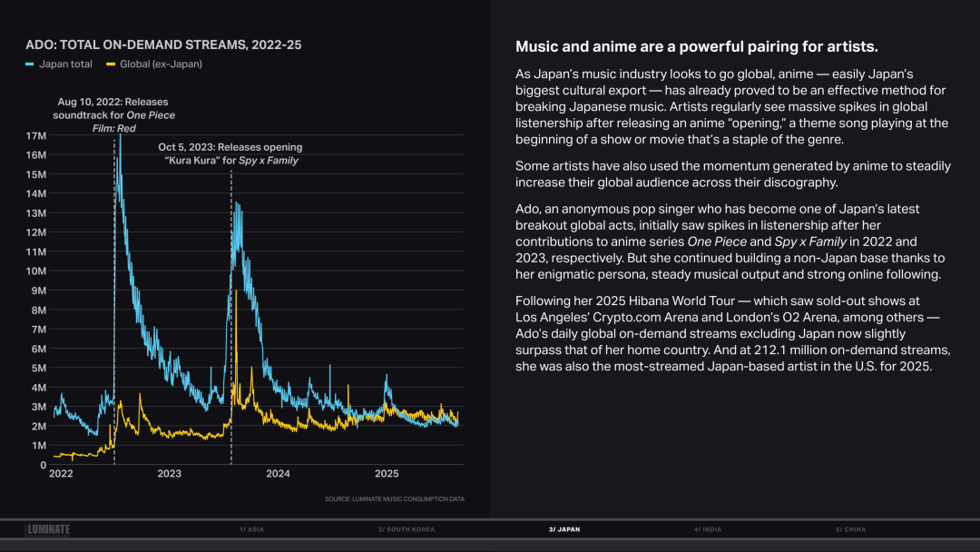Open the 2/ South Korea section
This screenshot has height=552, width=980.
406,529
